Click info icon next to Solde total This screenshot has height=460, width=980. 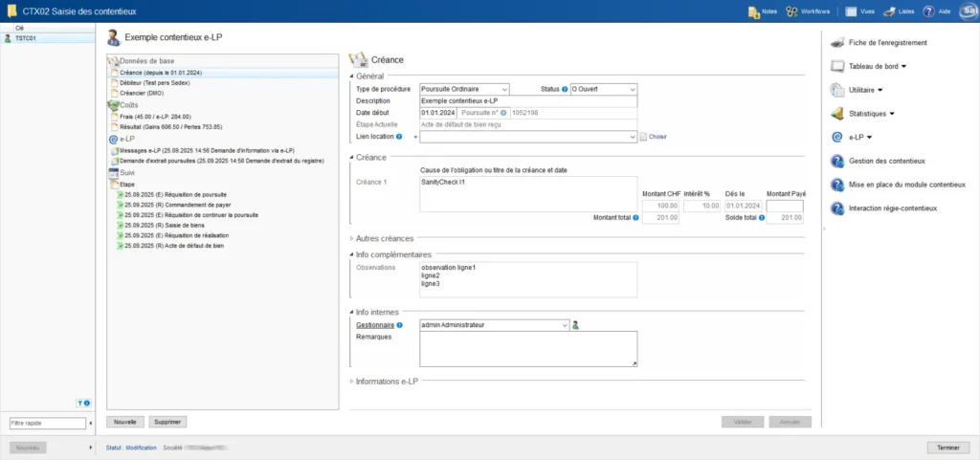(x=761, y=218)
